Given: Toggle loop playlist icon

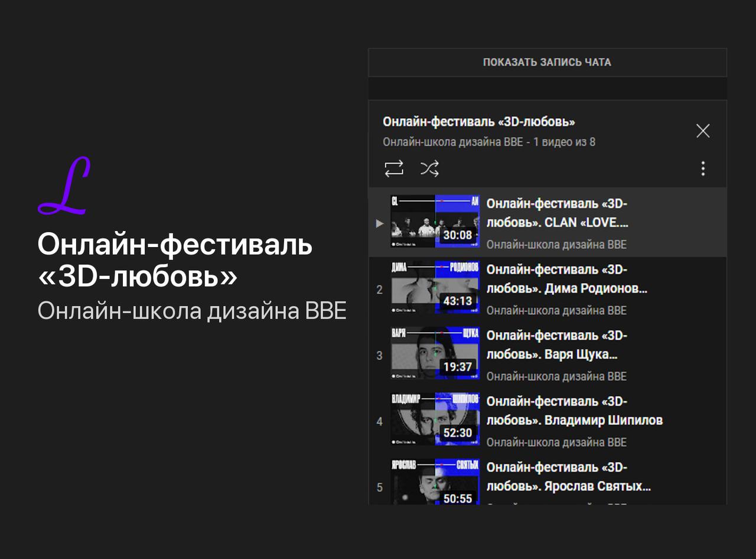Looking at the screenshot, I should click(394, 169).
